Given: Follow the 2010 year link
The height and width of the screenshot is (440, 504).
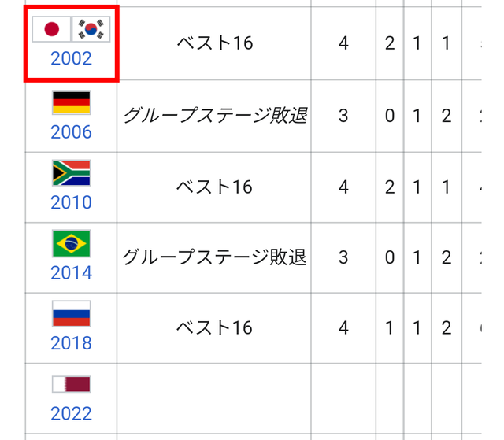Looking at the screenshot, I should 72,202.
